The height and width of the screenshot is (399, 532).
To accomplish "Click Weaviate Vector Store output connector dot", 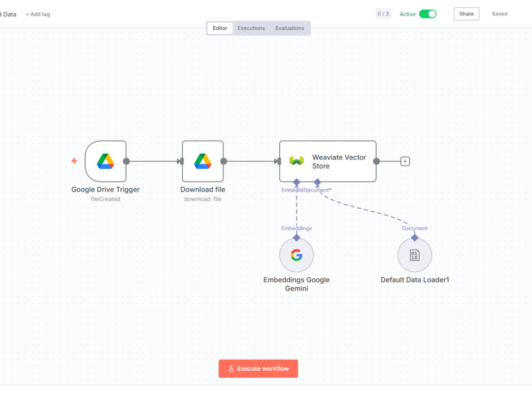I will 377,161.
